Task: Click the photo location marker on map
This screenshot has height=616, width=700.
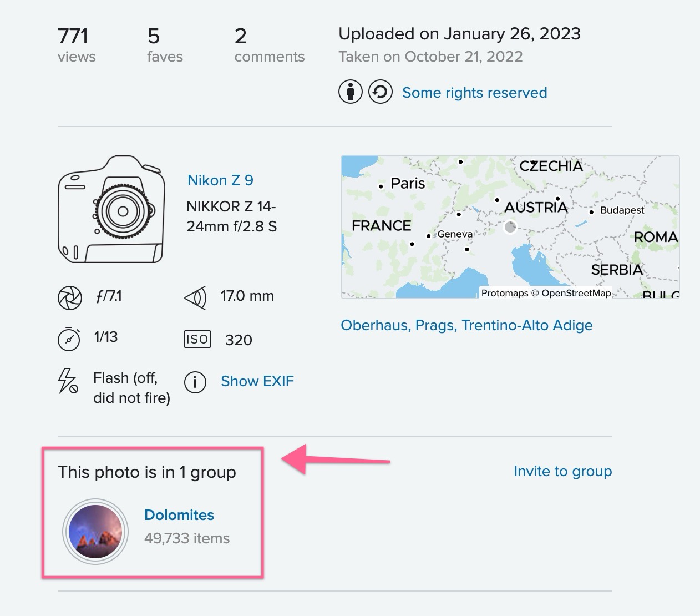Action: (x=510, y=226)
